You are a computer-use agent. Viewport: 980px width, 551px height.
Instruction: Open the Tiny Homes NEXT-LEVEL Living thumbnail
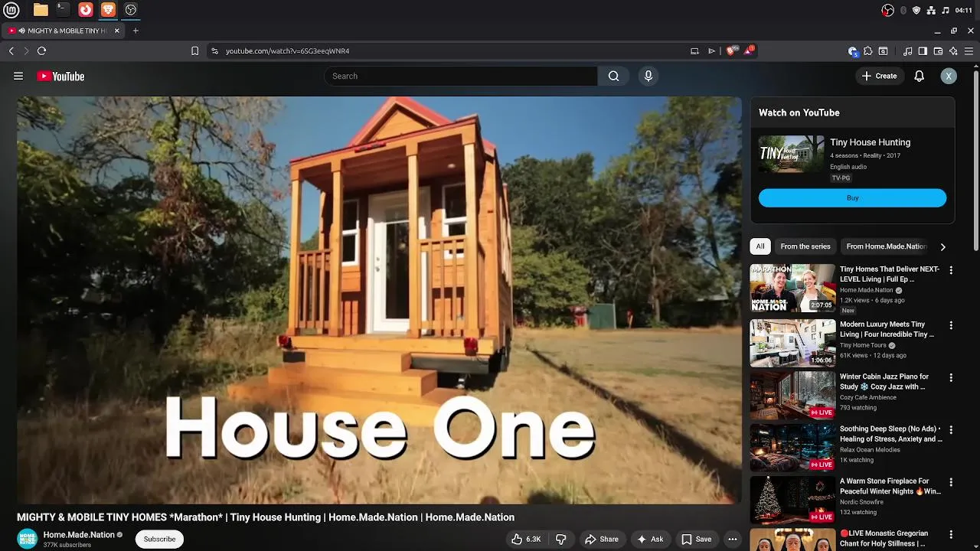(x=792, y=288)
